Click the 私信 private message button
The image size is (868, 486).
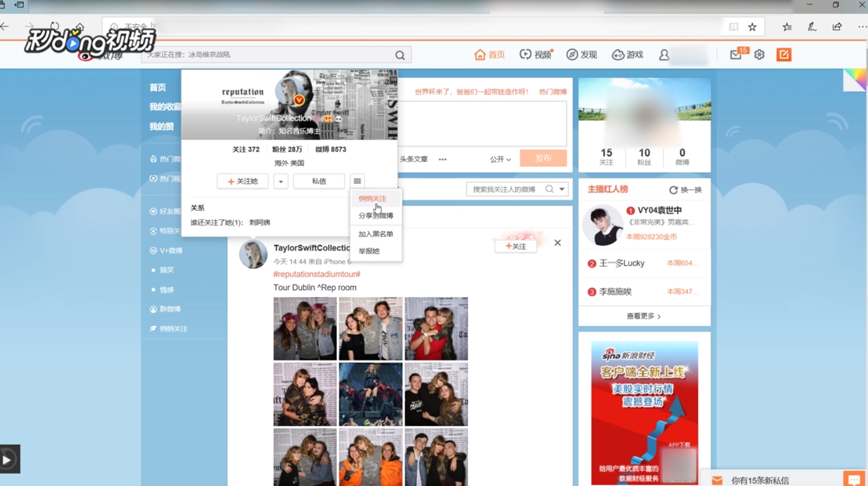point(319,181)
